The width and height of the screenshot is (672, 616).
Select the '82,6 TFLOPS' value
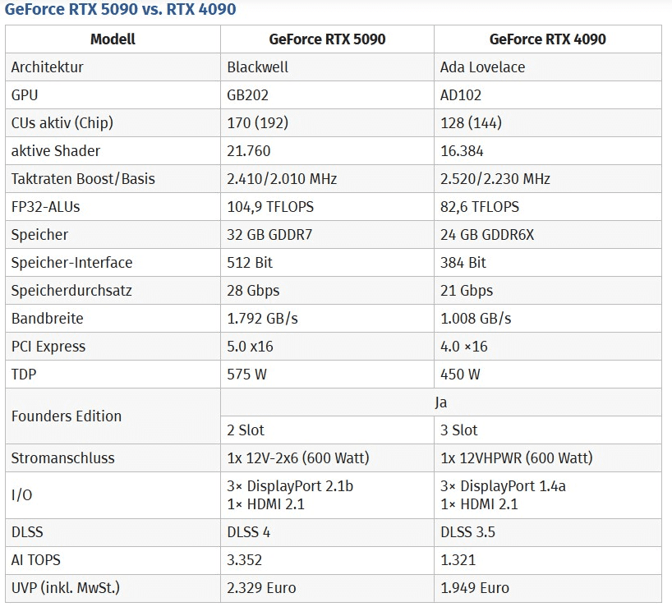(x=480, y=206)
